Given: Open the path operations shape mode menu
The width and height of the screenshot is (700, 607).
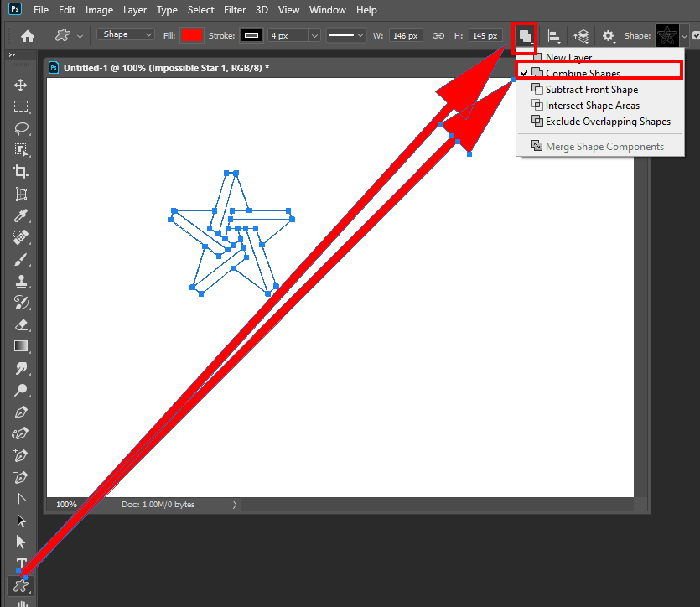Looking at the screenshot, I should pyautogui.click(x=524, y=37).
